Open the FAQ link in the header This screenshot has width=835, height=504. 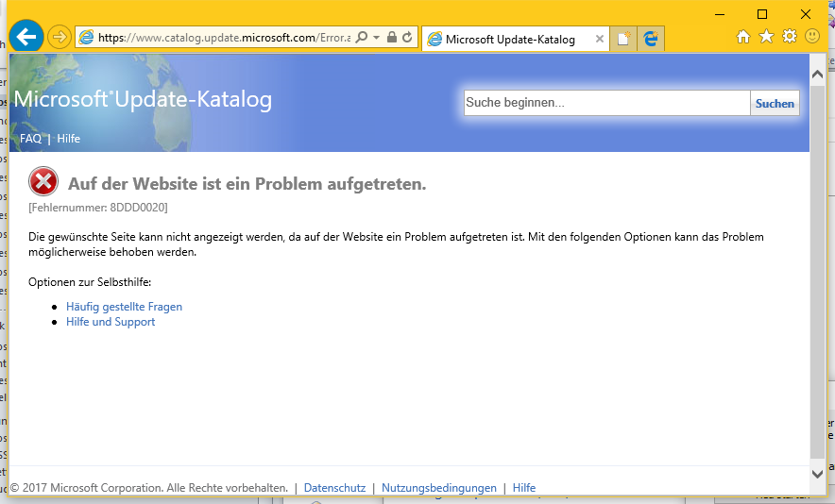point(31,139)
